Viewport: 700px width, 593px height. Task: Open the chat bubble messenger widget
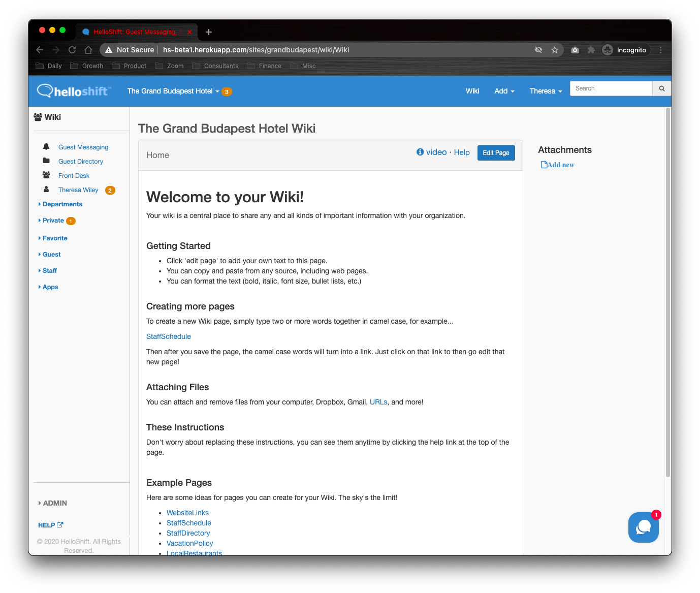click(x=643, y=527)
